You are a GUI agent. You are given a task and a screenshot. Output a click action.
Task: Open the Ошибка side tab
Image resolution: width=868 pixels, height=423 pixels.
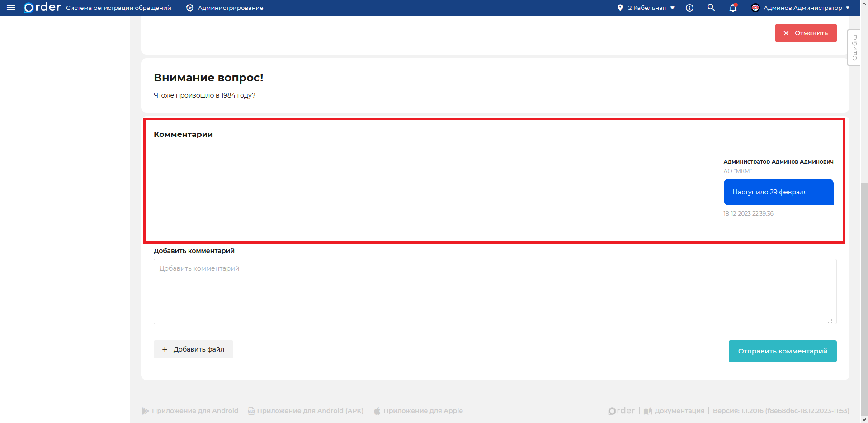click(x=854, y=48)
